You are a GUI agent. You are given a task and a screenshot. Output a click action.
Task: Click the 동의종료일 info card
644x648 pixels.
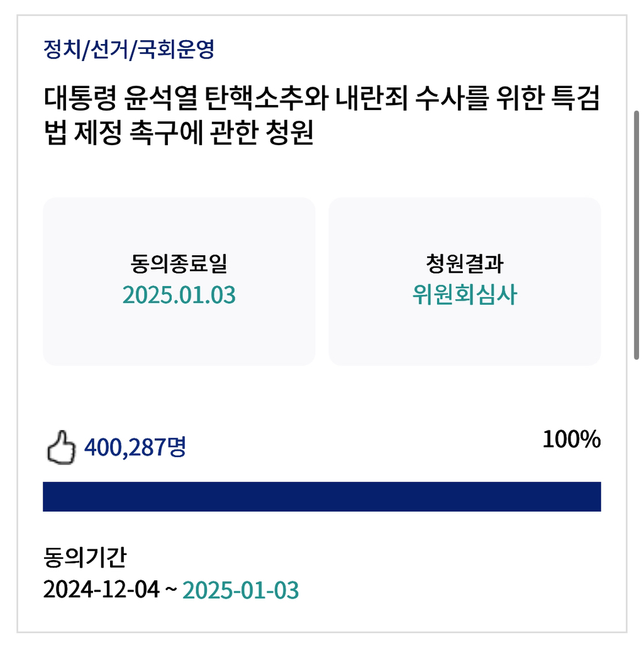pyautogui.click(x=179, y=282)
